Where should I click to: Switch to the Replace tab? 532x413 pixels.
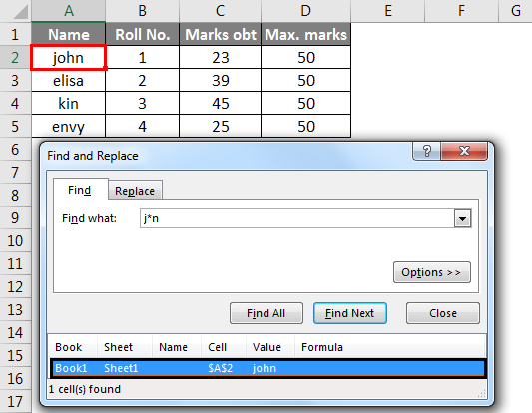pos(135,191)
